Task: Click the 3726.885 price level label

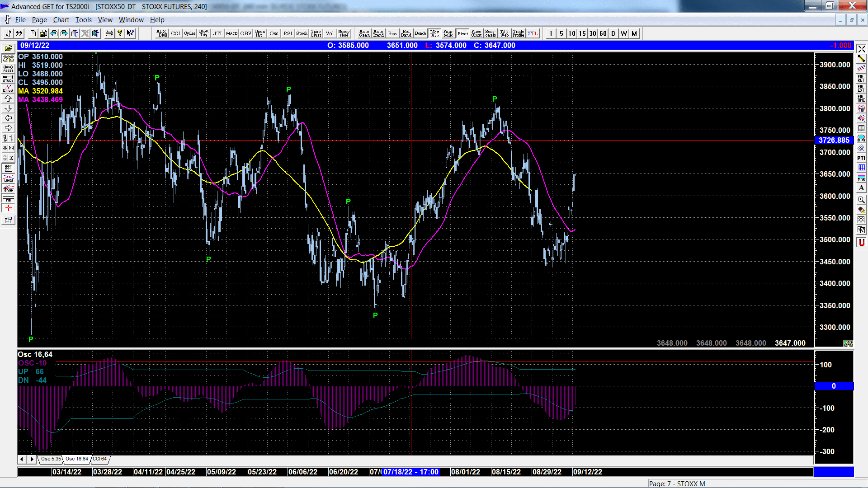Action: (834, 141)
